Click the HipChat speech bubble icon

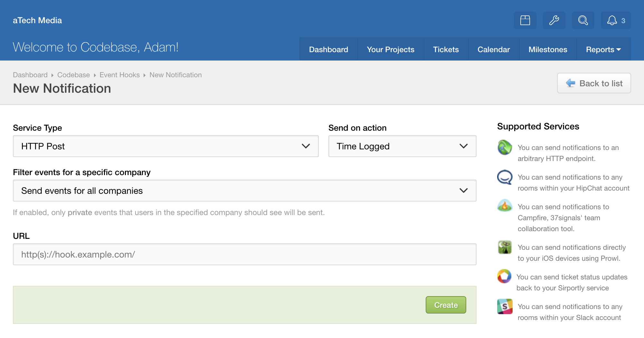(505, 177)
